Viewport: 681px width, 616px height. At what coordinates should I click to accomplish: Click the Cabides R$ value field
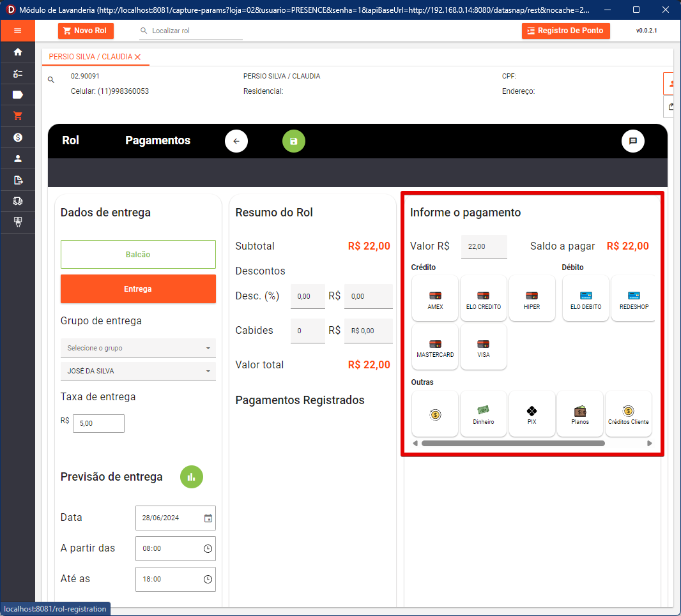point(369,331)
